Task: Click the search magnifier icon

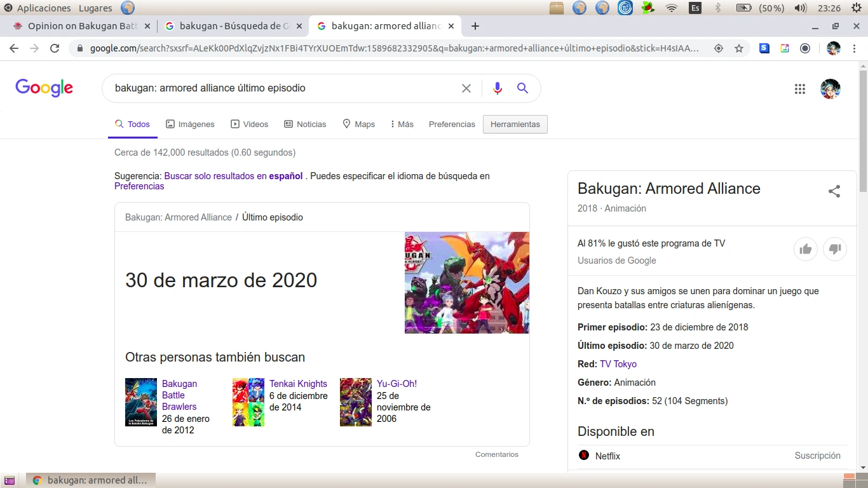Action: (522, 88)
